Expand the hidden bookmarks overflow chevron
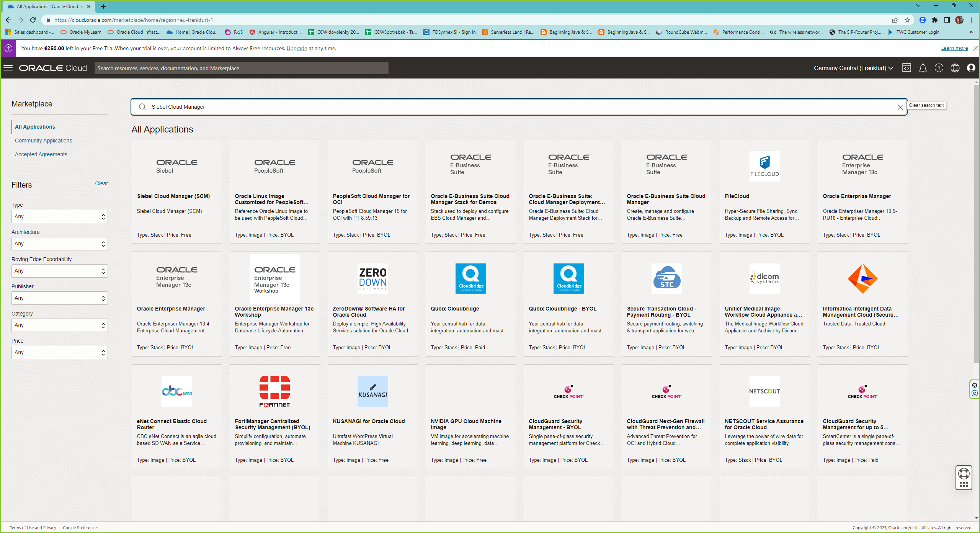Viewport: 980px width, 533px height. (971, 32)
